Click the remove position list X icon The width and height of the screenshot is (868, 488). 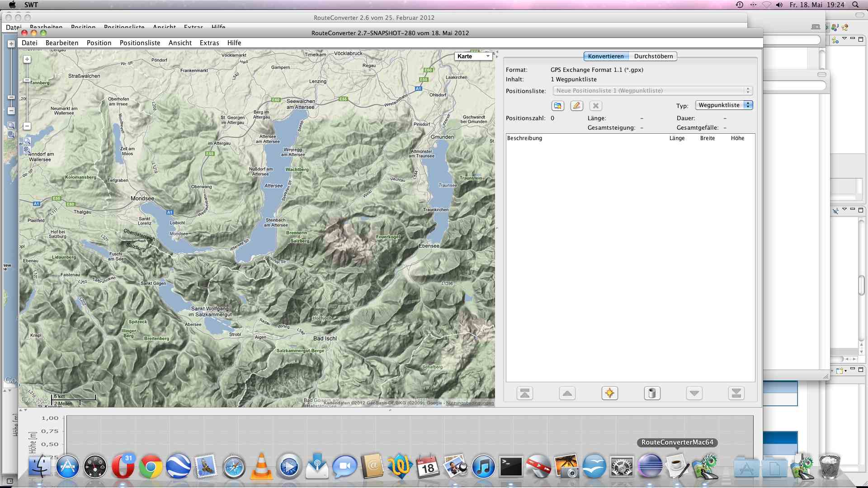pos(596,106)
